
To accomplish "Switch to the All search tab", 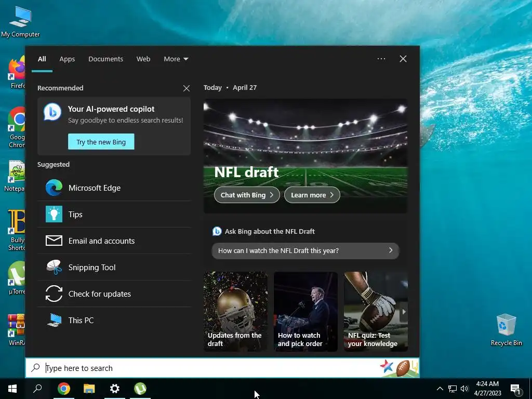I will pos(42,59).
